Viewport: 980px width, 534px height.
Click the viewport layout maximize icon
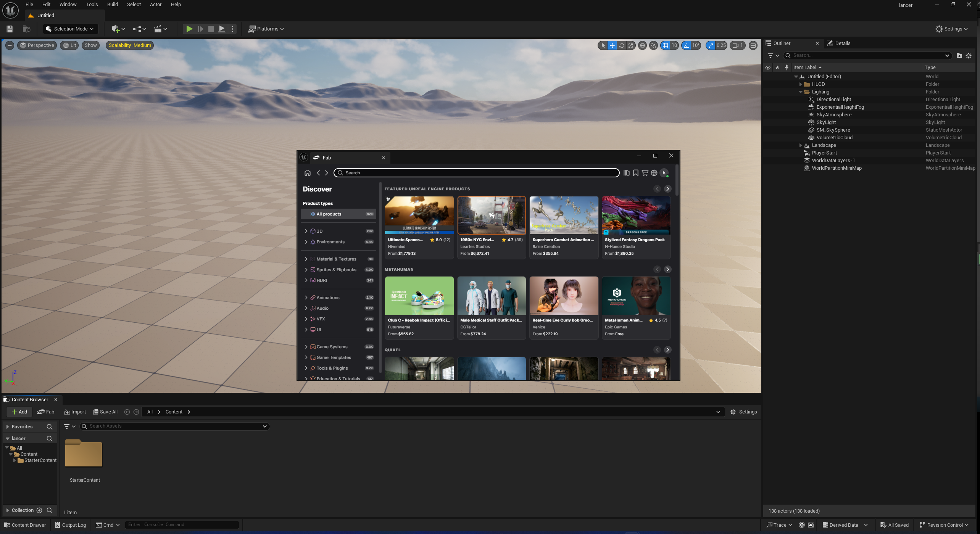pos(753,45)
